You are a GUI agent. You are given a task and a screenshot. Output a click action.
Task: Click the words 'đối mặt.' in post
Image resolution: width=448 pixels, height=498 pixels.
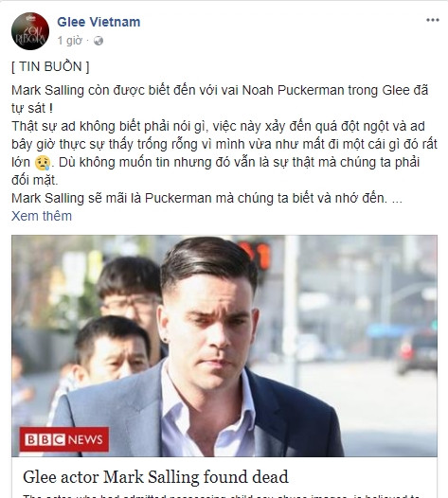pos(35,181)
